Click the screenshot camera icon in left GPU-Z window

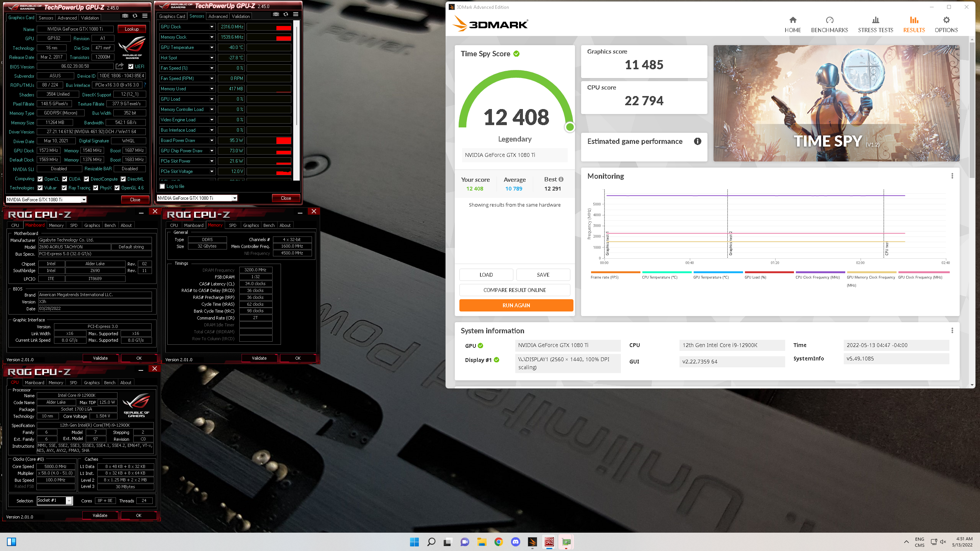[125, 16]
